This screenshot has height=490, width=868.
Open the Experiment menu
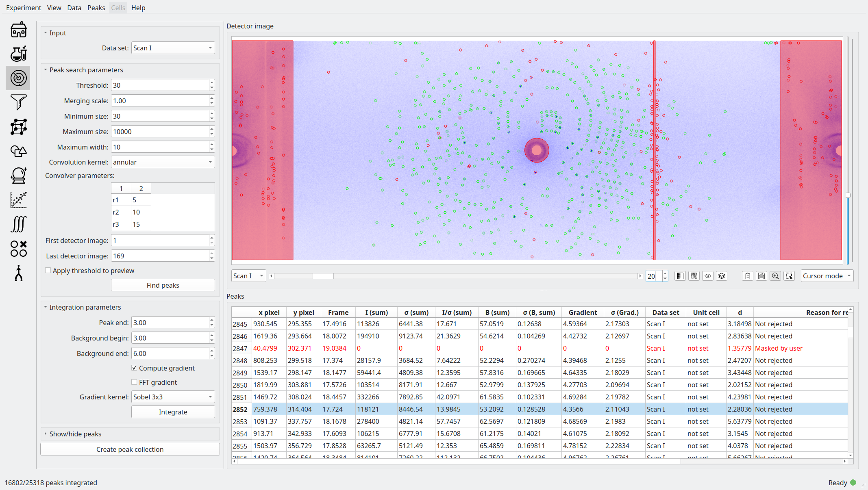24,8
